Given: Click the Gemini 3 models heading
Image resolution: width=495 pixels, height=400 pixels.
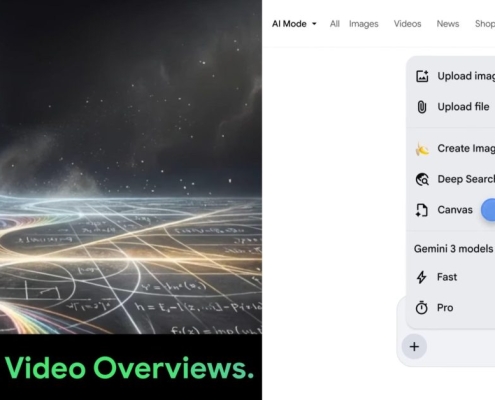Looking at the screenshot, I should pos(453,249).
